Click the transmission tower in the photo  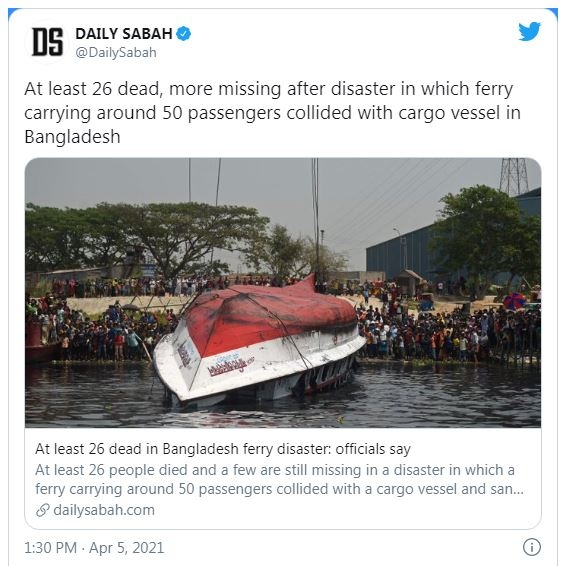pos(514,176)
